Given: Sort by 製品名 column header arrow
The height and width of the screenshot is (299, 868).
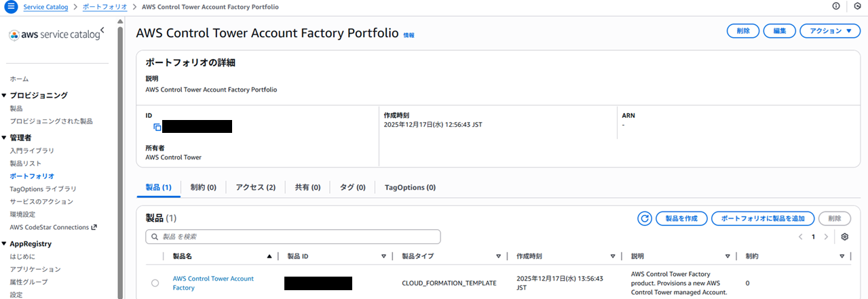Looking at the screenshot, I should point(269,256).
